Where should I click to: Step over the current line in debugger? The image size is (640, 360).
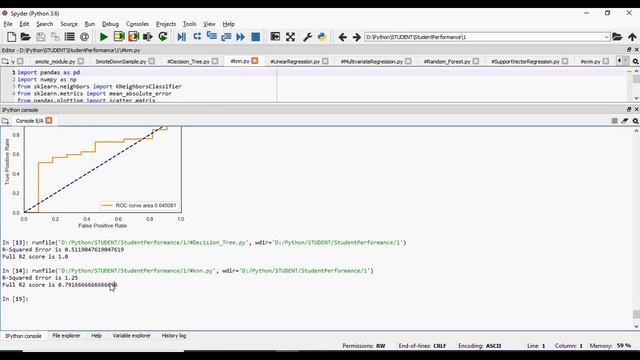(x=197, y=37)
